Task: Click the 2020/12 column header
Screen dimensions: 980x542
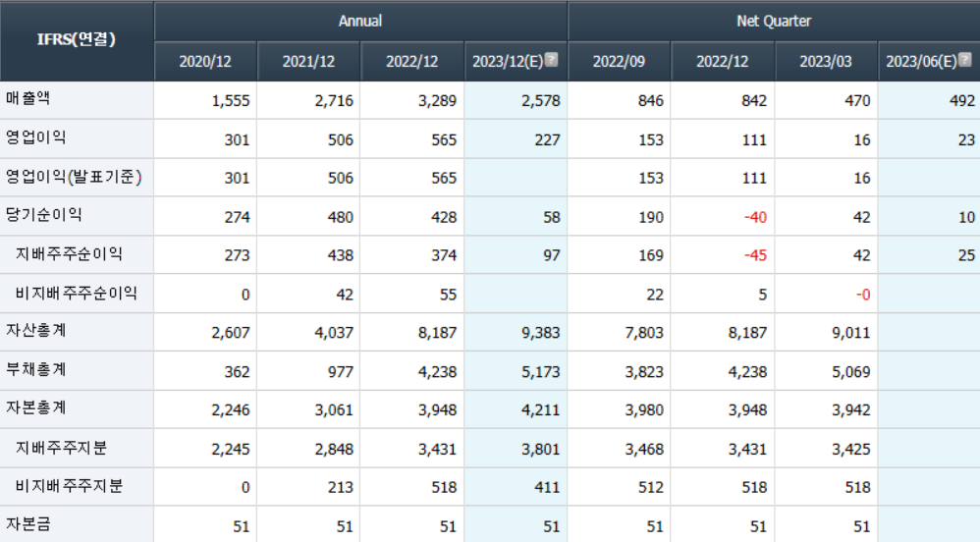Action: pos(205,61)
